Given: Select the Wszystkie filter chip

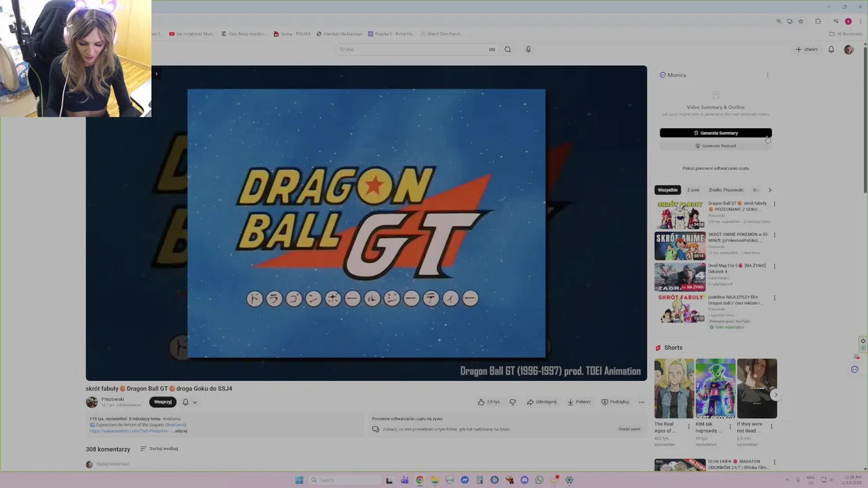Looking at the screenshot, I should pyautogui.click(x=667, y=190).
